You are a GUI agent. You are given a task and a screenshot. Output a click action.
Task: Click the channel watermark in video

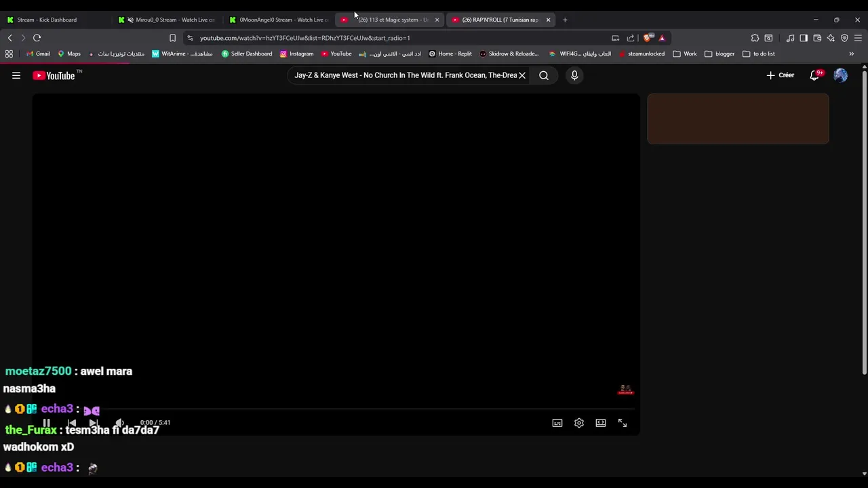click(625, 390)
